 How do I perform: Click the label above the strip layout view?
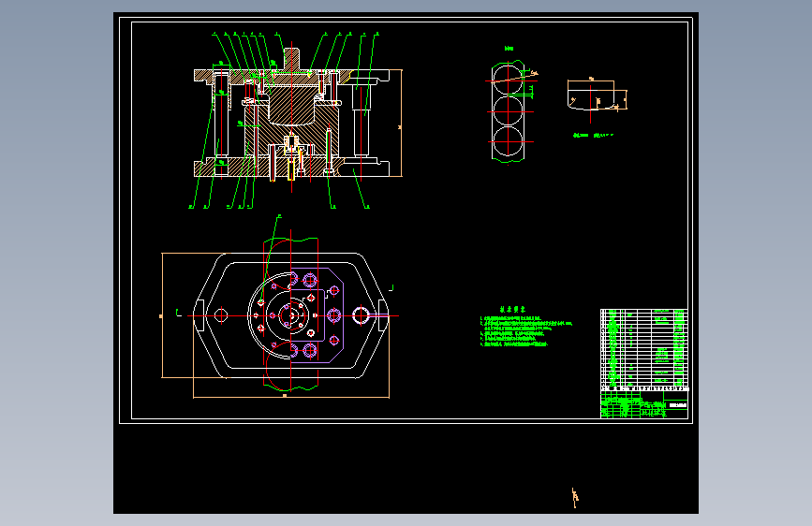click(x=509, y=49)
